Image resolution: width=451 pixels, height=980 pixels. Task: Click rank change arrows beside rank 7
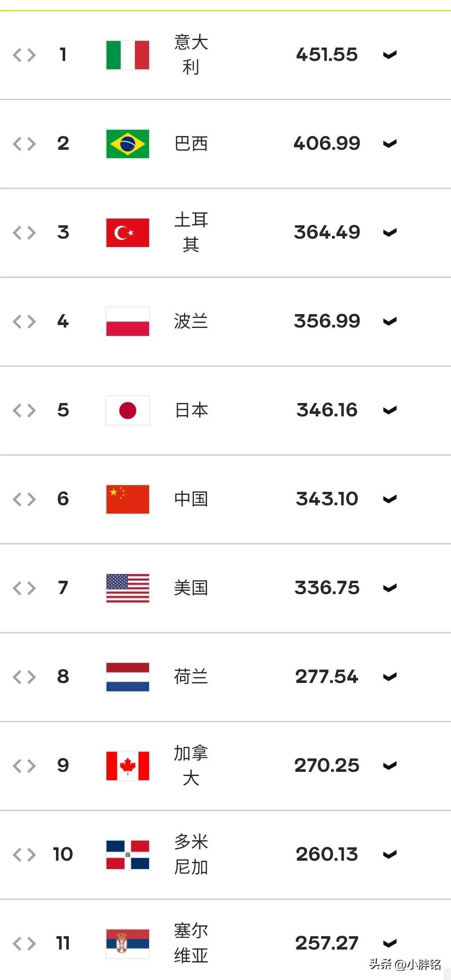[x=24, y=588]
